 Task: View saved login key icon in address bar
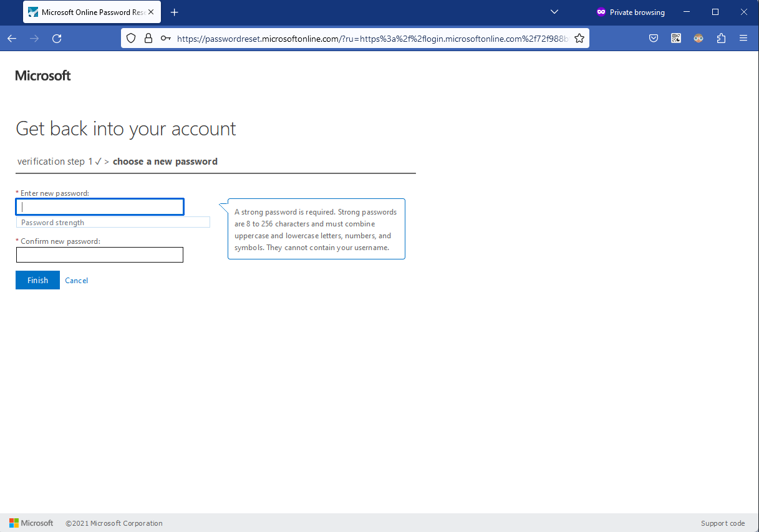coord(165,38)
